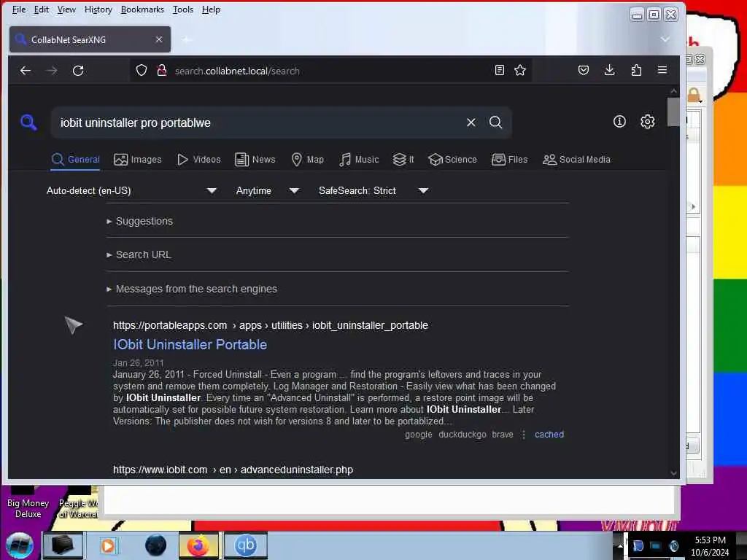Click the result engines vertical dots
The image size is (747, 560).
click(524, 435)
